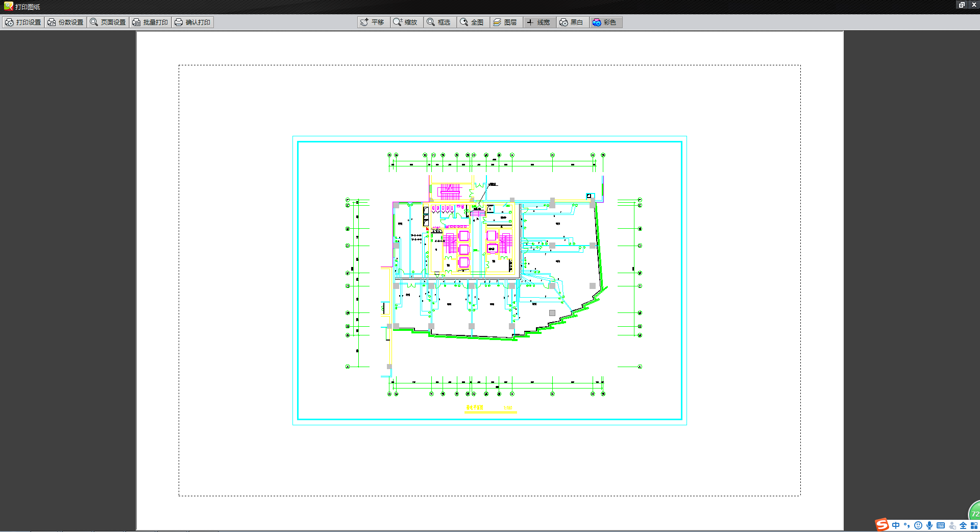Open 份数设置 copies settings

coord(65,22)
